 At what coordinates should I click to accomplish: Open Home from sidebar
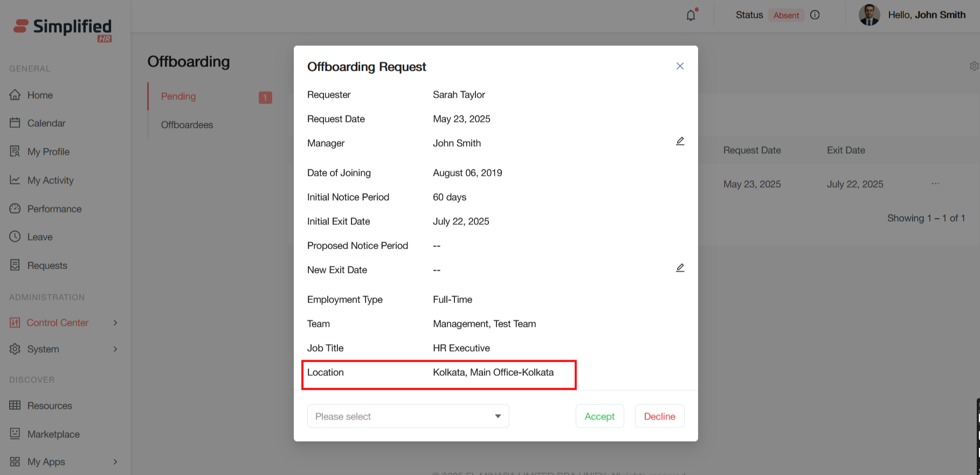coord(40,95)
